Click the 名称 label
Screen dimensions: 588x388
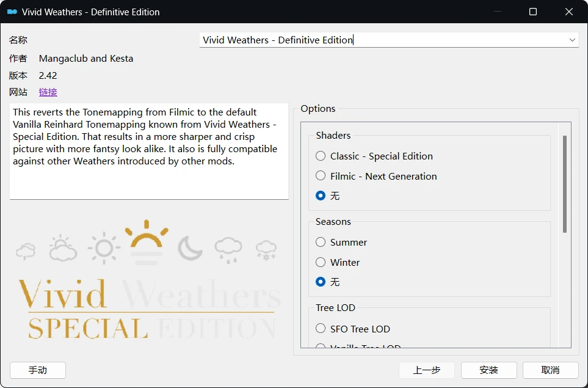pyautogui.click(x=18, y=40)
